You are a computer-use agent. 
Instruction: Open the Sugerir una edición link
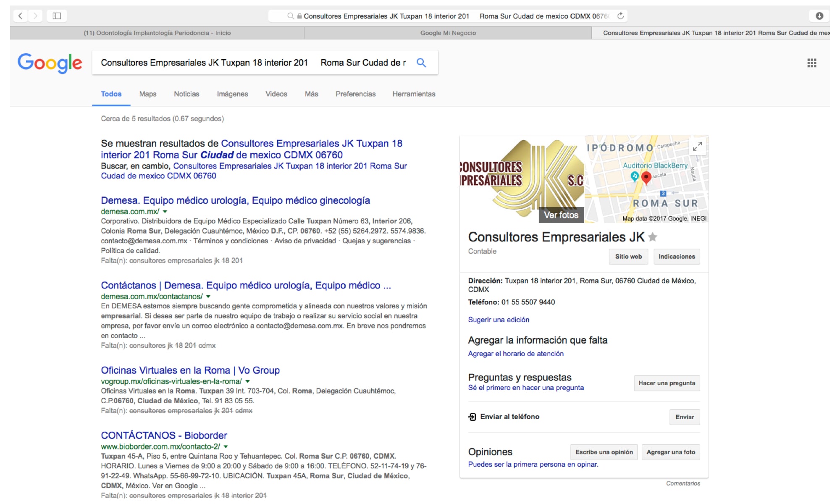pos(499,320)
